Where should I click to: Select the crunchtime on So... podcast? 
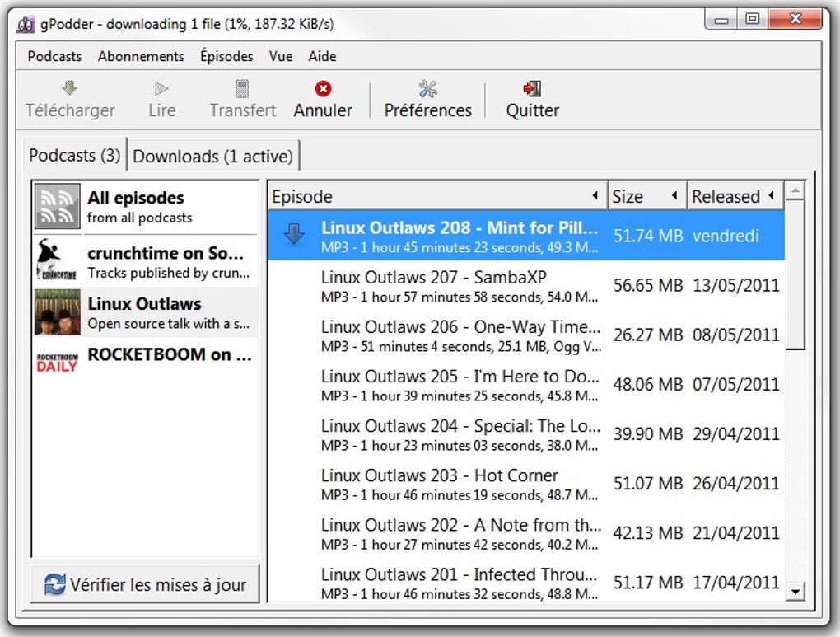click(x=145, y=260)
